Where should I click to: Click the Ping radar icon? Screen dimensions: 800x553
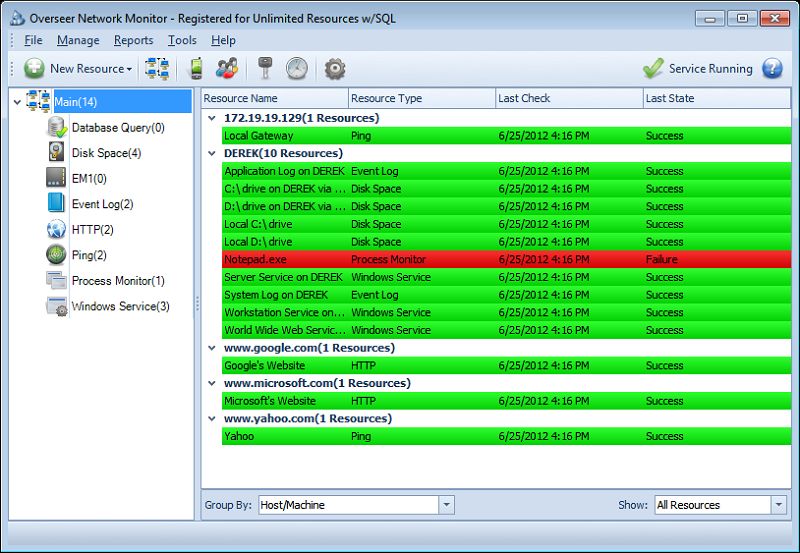56,255
